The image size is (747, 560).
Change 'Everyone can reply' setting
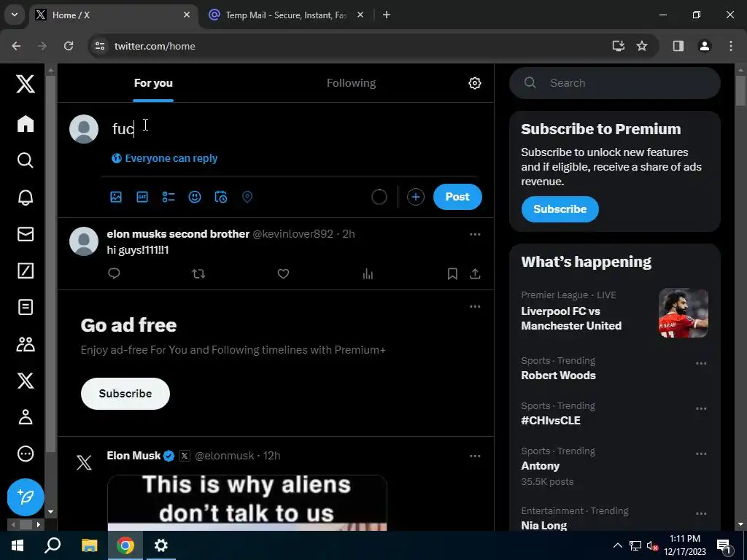(164, 158)
